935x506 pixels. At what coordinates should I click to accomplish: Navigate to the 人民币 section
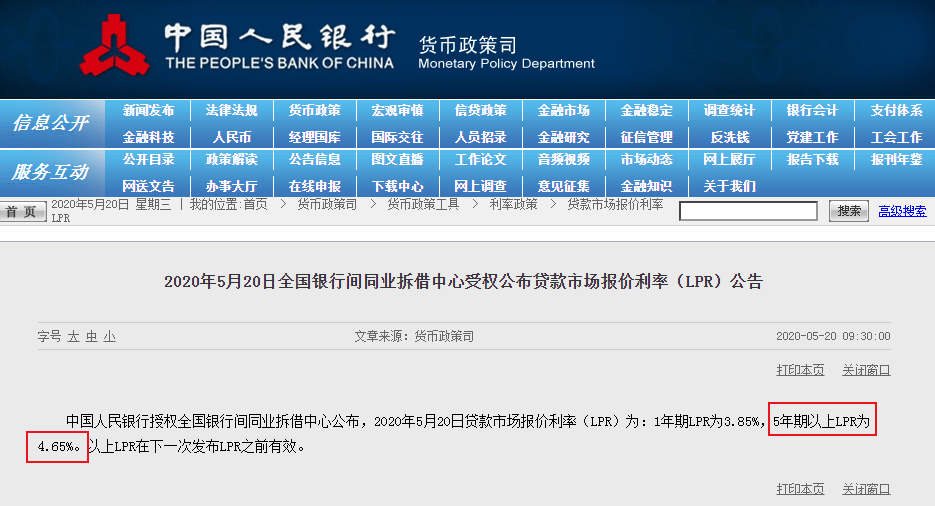(231, 137)
